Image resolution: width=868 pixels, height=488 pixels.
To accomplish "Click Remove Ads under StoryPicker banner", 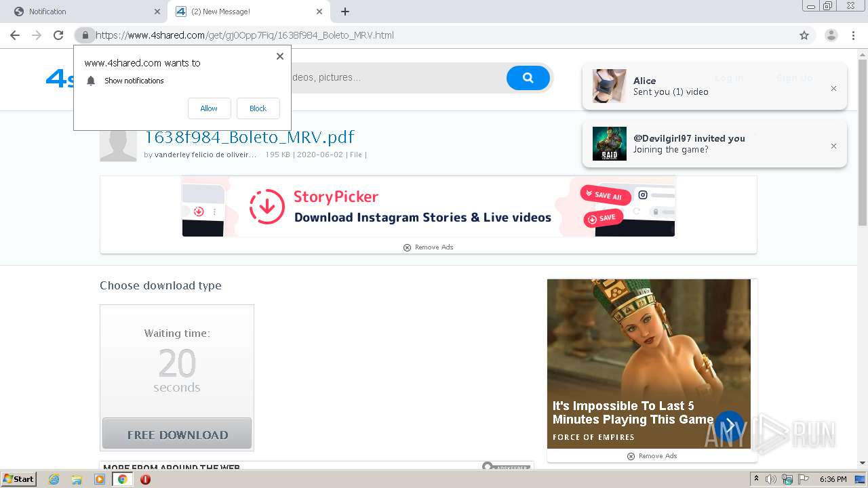I will pyautogui.click(x=428, y=247).
